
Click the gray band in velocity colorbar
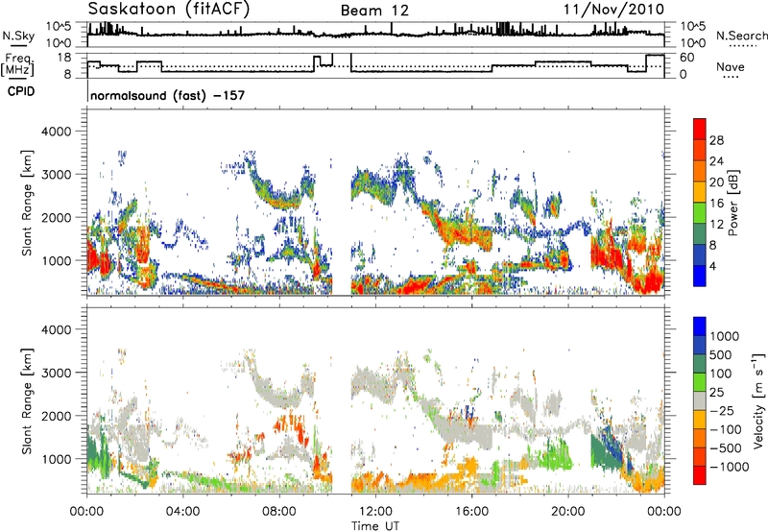700,400
